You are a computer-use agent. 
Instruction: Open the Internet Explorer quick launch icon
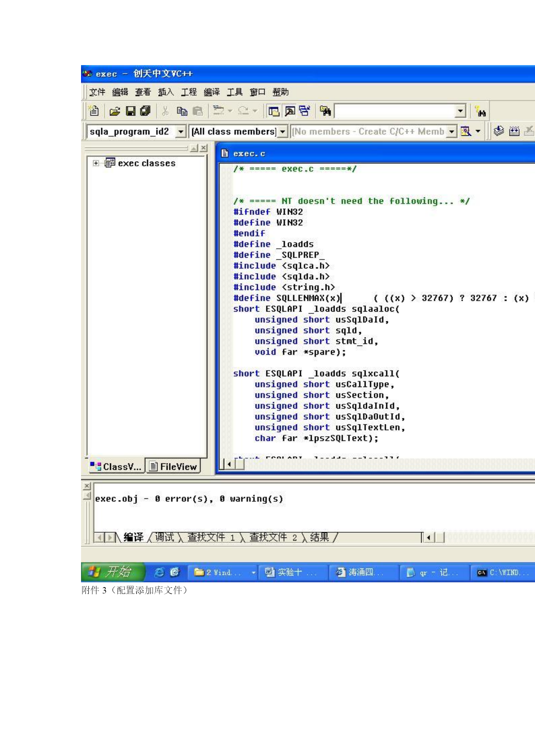[x=159, y=572]
